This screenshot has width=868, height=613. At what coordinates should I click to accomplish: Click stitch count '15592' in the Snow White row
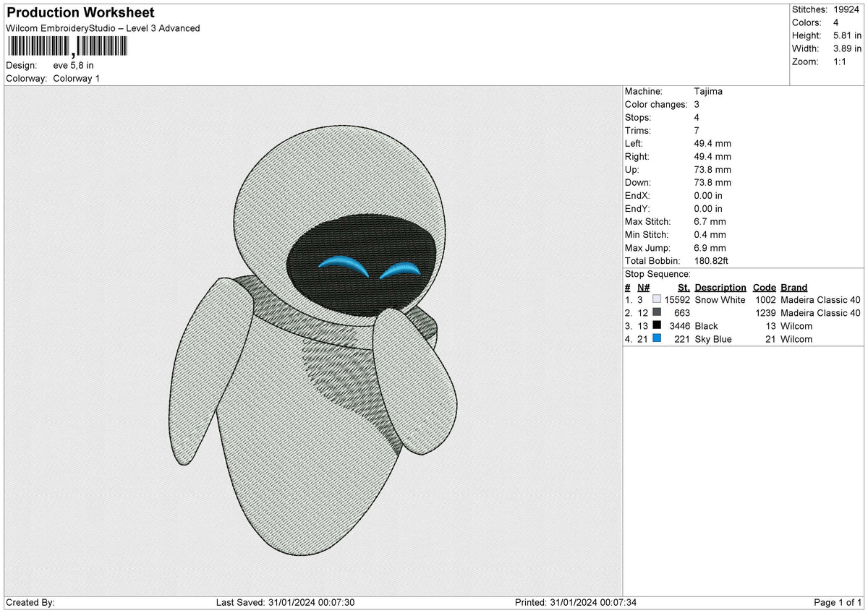point(677,299)
